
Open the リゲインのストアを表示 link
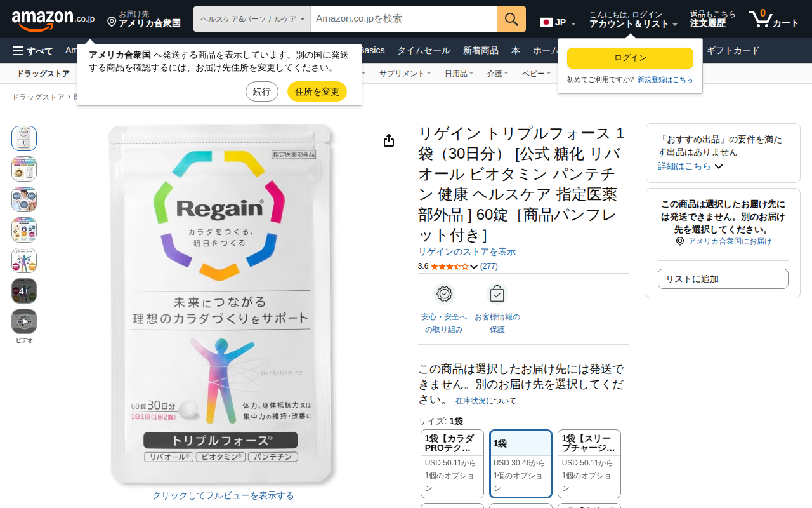[x=467, y=251]
